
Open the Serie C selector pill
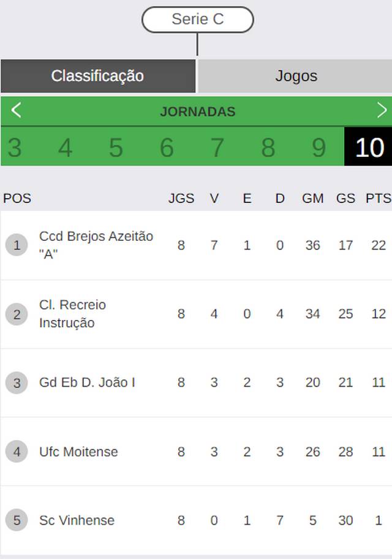tap(198, 19)
